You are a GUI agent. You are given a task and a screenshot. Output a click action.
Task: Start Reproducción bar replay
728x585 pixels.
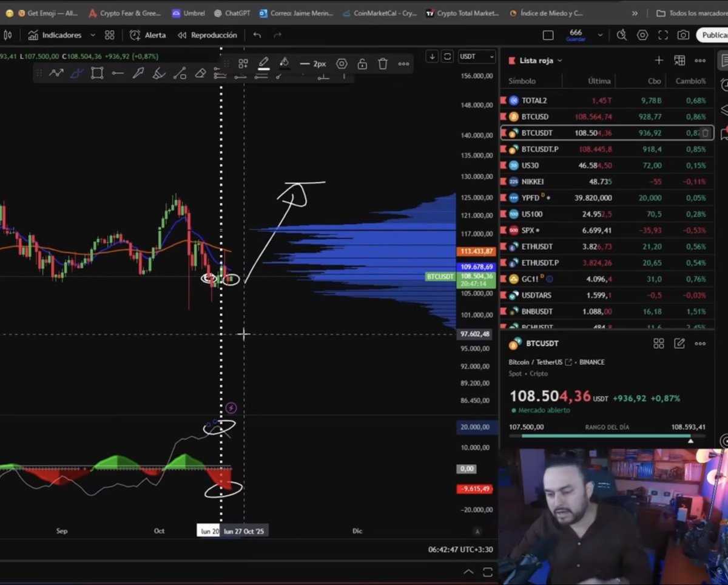(207, 35)
